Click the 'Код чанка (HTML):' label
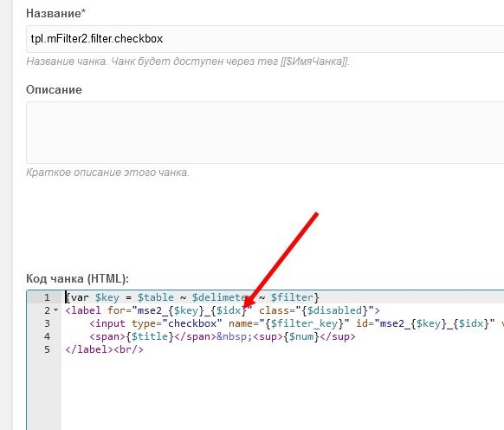This screenshot has width=504, height=430. coord(77,278)
